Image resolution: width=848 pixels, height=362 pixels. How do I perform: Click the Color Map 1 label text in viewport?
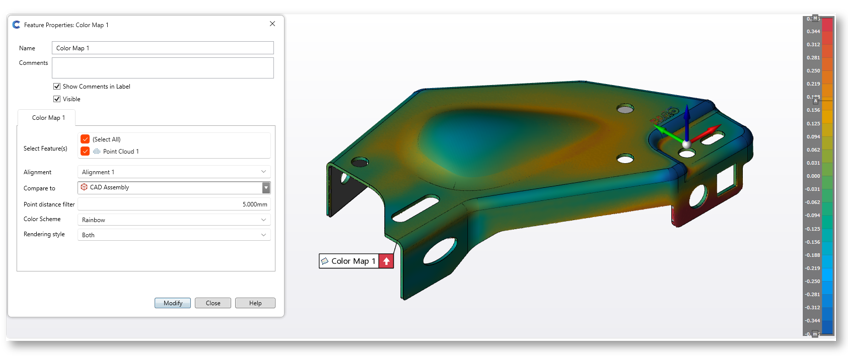(x=354, y=261)
